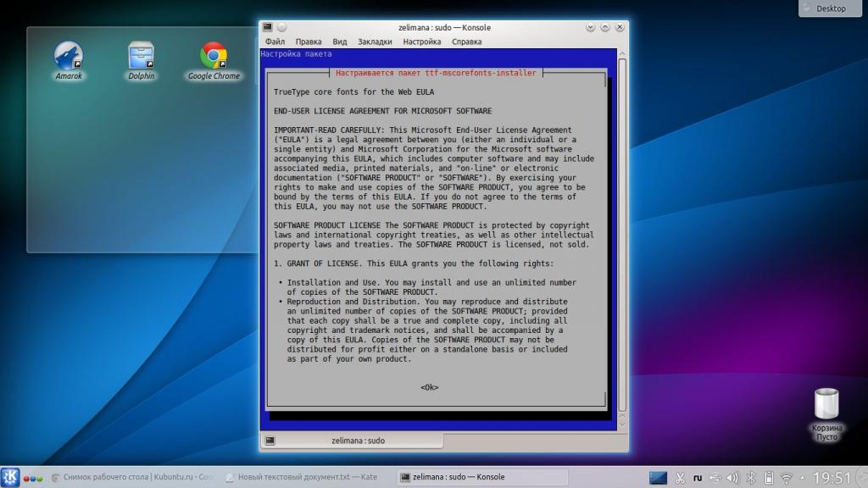The height and width of the screenshot is (488, 868).
Task: Click the Настройка пакета header text
Action: (296, 53)
